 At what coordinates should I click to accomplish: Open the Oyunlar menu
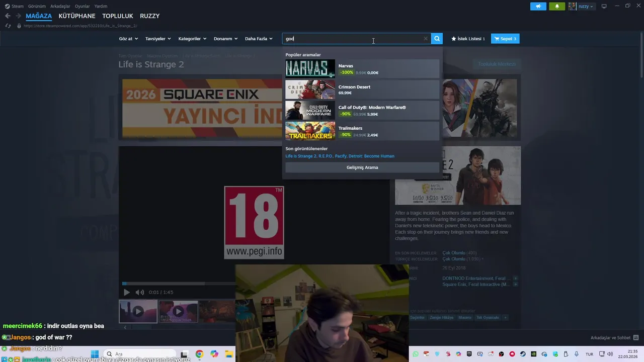point(82,6)
